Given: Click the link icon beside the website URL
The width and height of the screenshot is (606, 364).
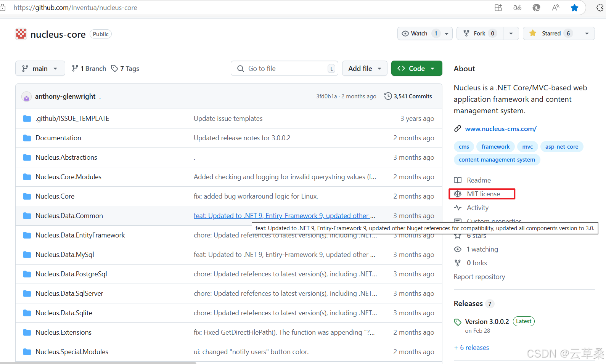Looking at the screenshot, I should pos(458,129).
